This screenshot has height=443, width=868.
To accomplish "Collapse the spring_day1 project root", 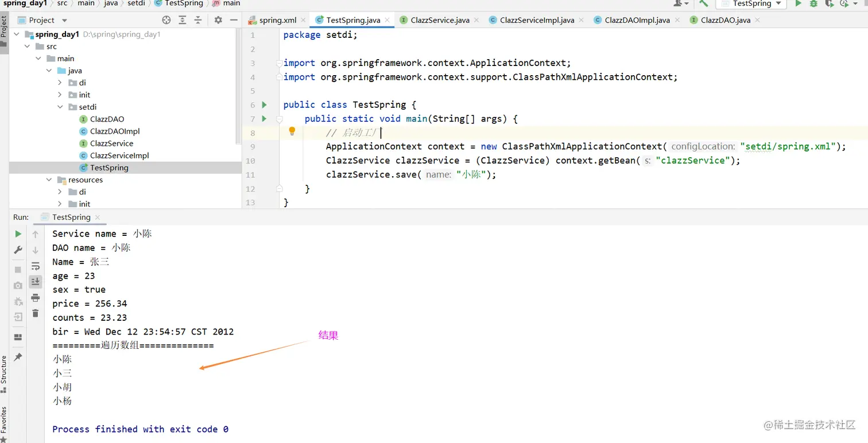I will (x=17, y=34).
